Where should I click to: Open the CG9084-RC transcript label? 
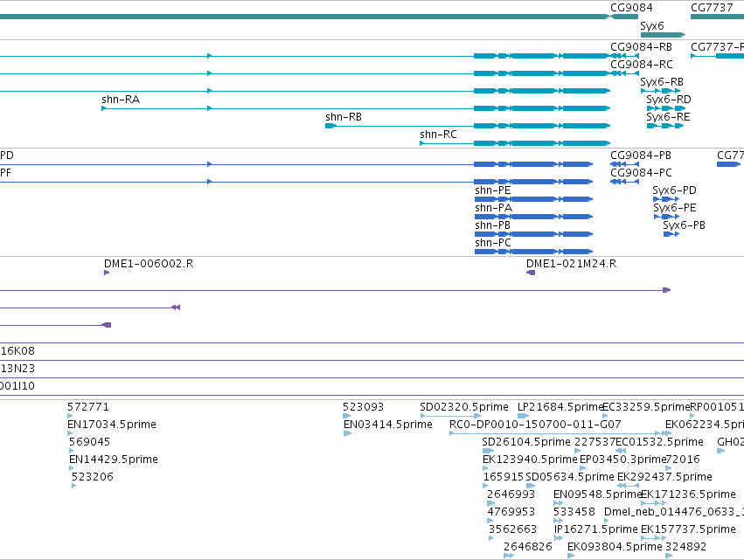pyautogui.click(x=641, y=65)
